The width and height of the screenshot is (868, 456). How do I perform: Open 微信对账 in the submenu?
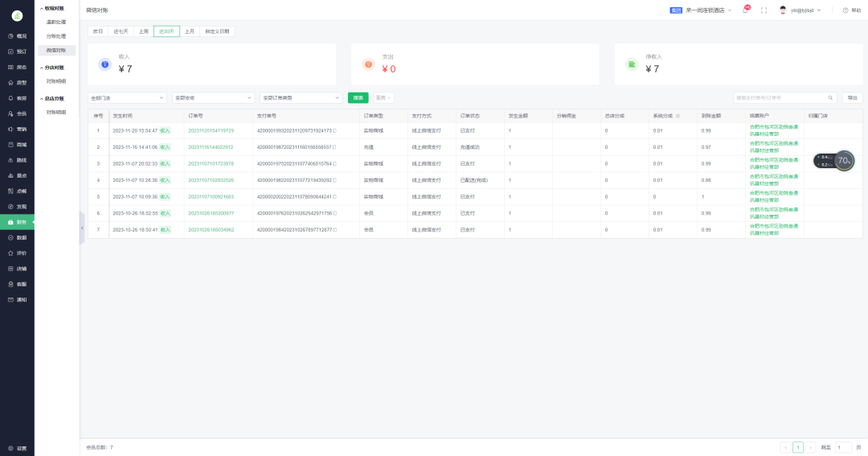[x=56, y=51]
